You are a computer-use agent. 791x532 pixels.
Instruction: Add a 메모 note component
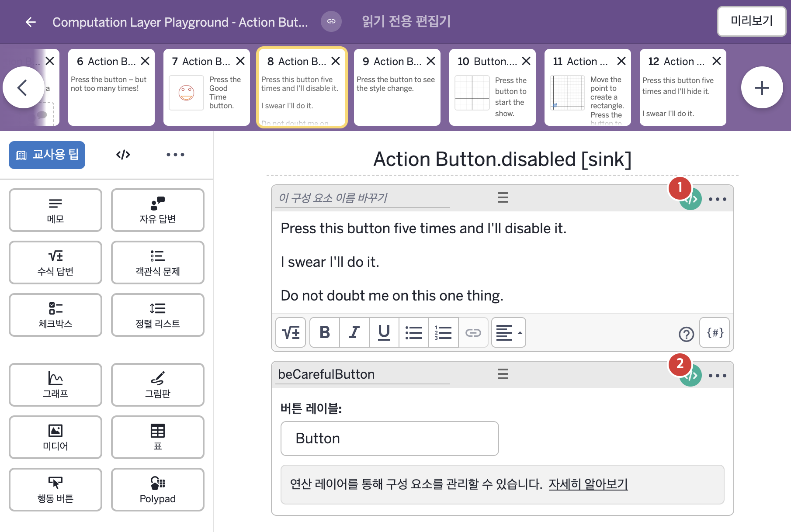click(x=56, y=210)
